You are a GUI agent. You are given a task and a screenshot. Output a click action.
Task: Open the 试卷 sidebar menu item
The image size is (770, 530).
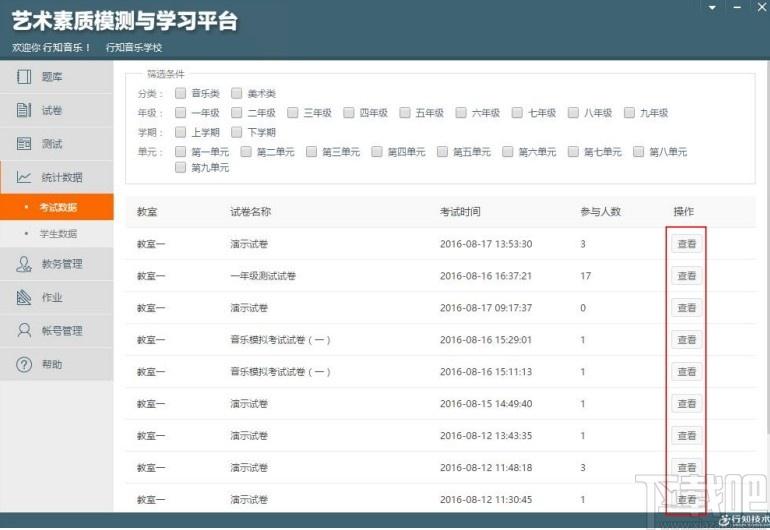(x=56, y=110)
